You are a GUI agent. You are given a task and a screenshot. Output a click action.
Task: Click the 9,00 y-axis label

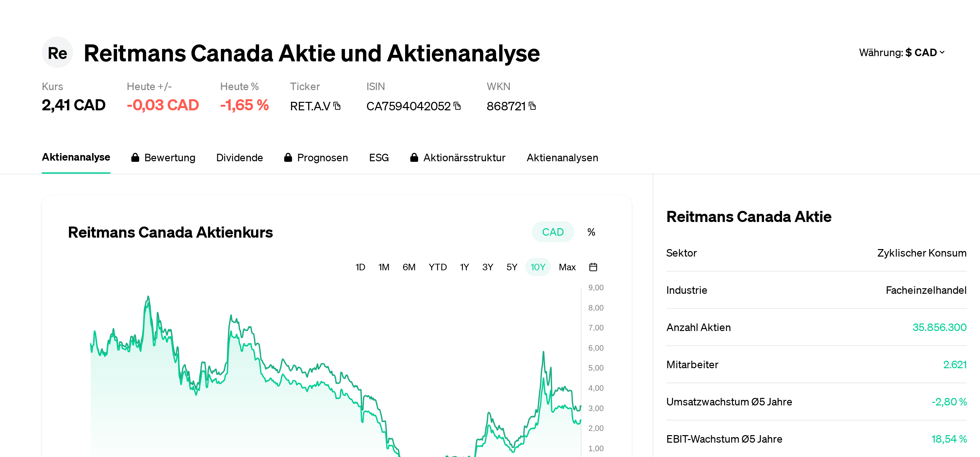[596, 288]
